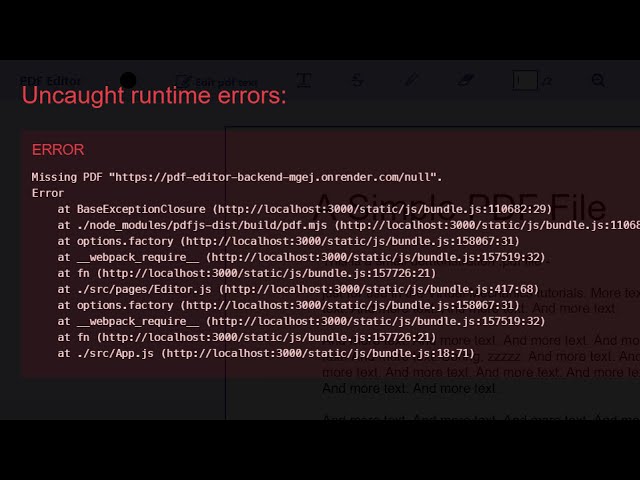This screenshot has height=480, width=640.
Task: Select the eraser tool icon
Action: [465, 80]
